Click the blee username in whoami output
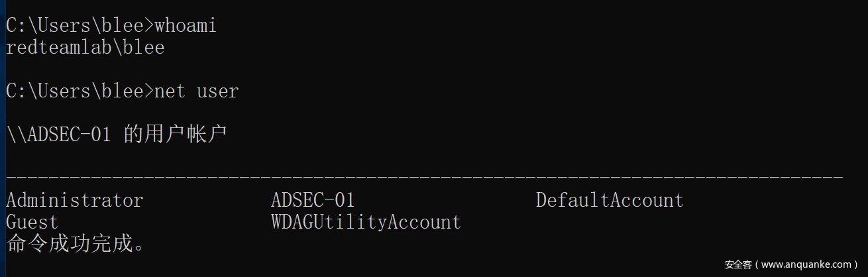Viewport: 868px width, 277px height. click(x=142, y=47)
